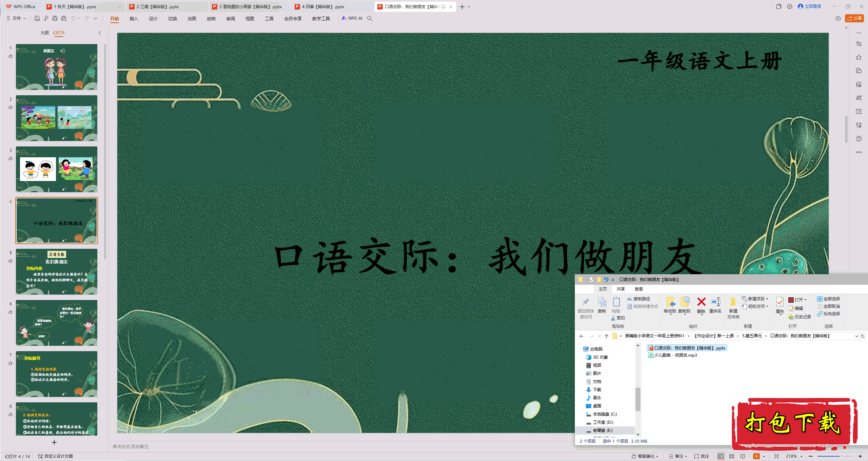Click the cloud sync icon near Share
868x461 pixels.
[838, 18]
